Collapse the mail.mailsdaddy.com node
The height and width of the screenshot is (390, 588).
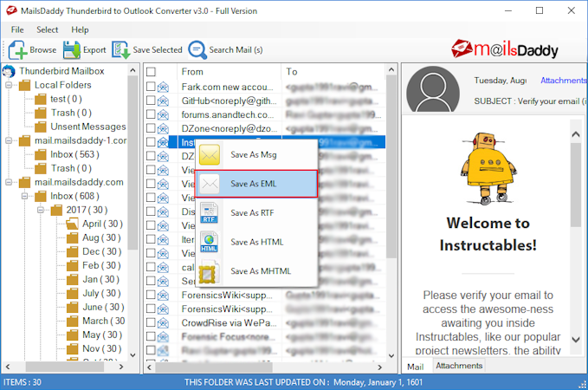tap(9, 182)
